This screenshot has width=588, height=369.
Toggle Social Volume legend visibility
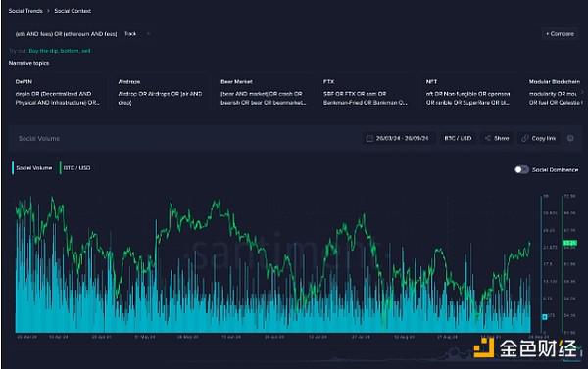click(x=32, y=168)
